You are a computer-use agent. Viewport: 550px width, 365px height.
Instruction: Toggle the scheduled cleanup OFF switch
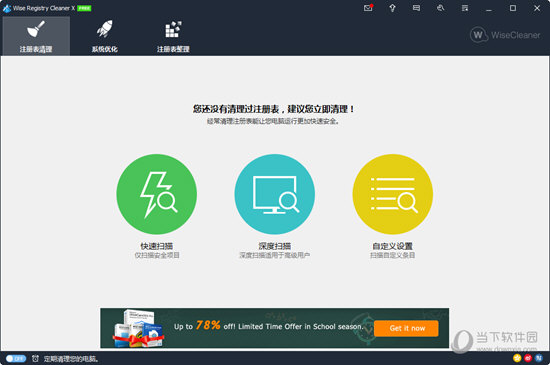click(x=16, y=359)
